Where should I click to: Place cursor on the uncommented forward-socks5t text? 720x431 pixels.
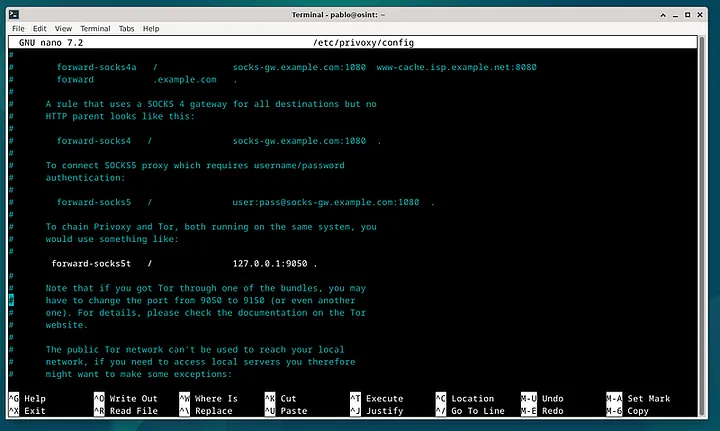click(x=93, y=264)
